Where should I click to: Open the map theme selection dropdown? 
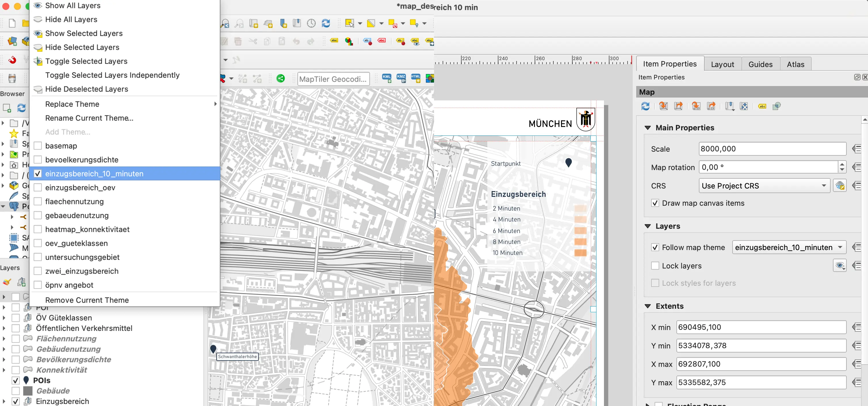pos(789,247)
